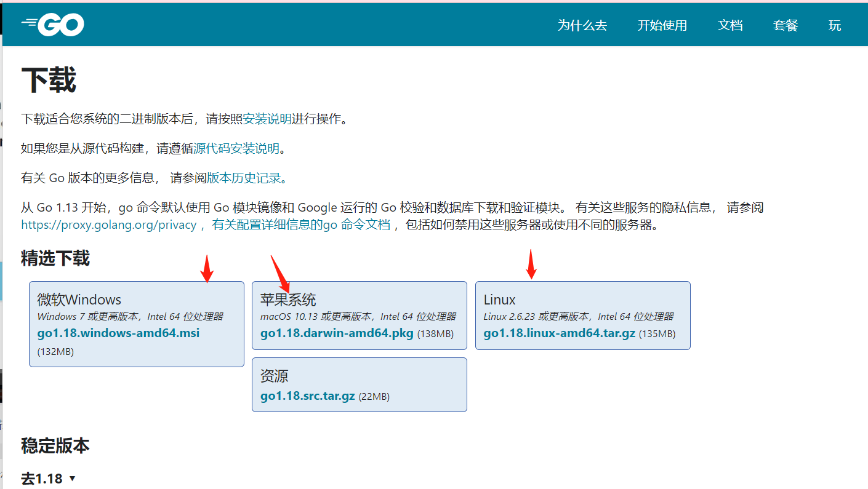The height and width of the screenshot is (489, 868).
Task: Download go1.18.windows-amd64.msi installer
Action: [118, 333]
